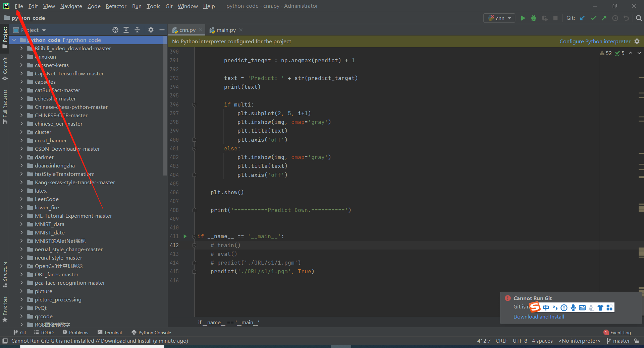644x348 pixels.
Task: Open the Refactor menu
Action: pos(116,6)
